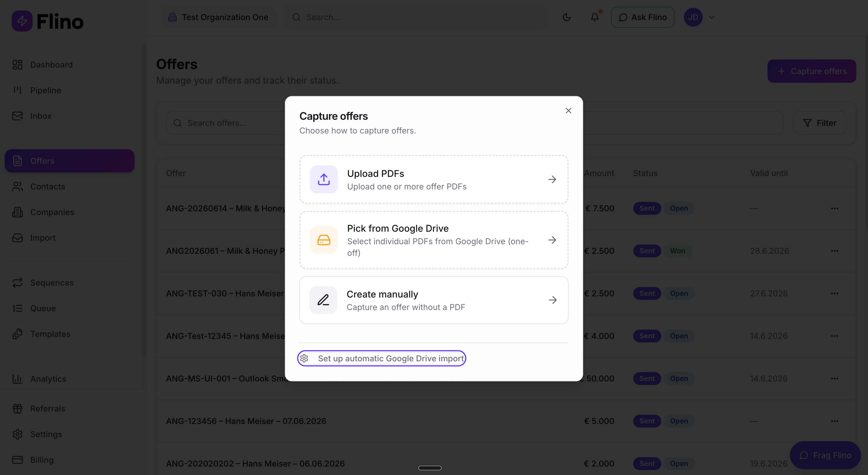Click valid until date 28.6.2026
Viewport: 868px width, 475px height.
[x=769, y=251]
